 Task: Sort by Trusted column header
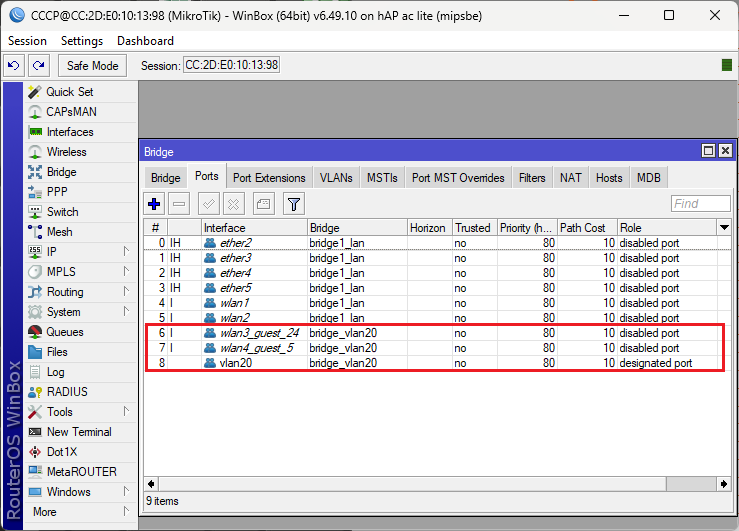(475, 228)
